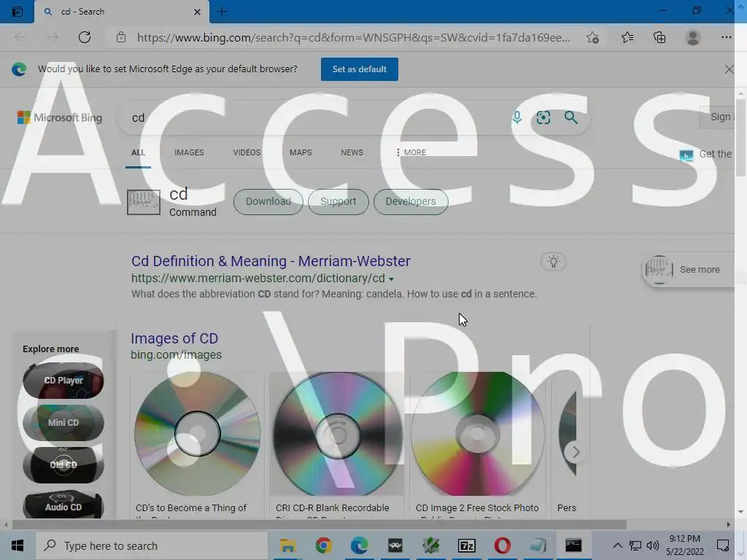Screen dimensions: 747x560
Task: Open the CD Image 2 Free Stock Photo
Action: [x=477, y=433]
